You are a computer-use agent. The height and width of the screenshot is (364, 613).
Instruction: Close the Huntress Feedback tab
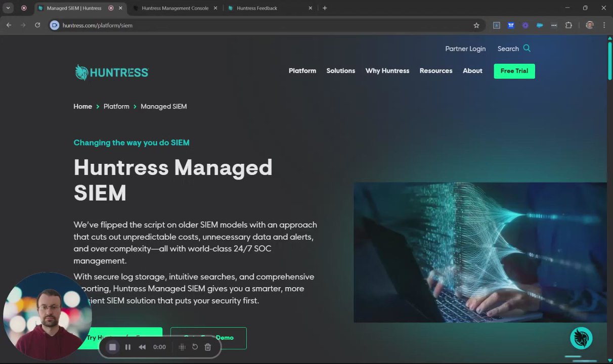point(311,8)
